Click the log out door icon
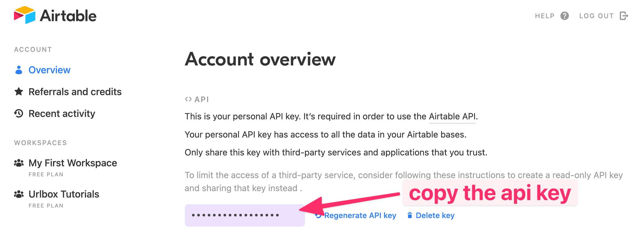The image size is (644, 246). (x=624, y=15)
